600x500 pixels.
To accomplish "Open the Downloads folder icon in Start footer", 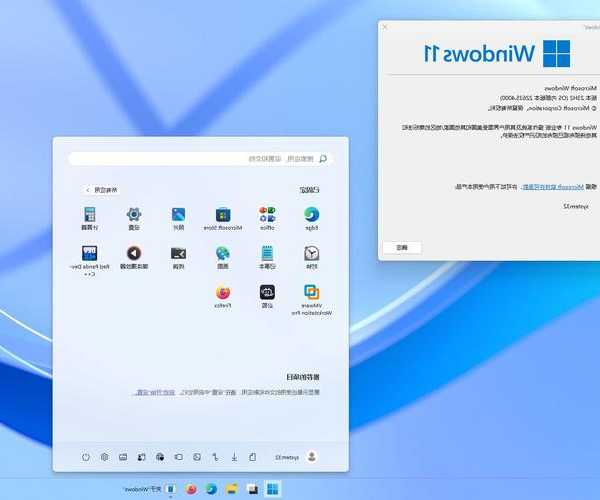I will [x=234, y=457].
